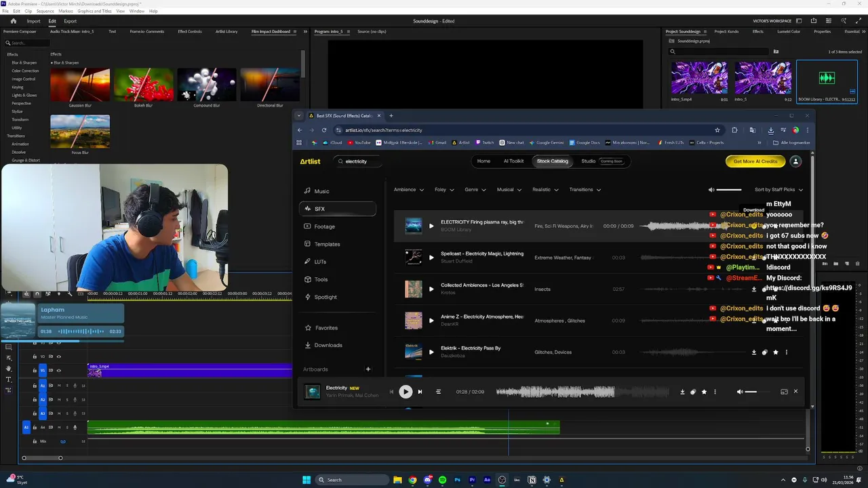Play the ELECTRICITY Firing plasma ray sound
The height and width of the screenshot is (488, 868).
(x=431, y=226)
